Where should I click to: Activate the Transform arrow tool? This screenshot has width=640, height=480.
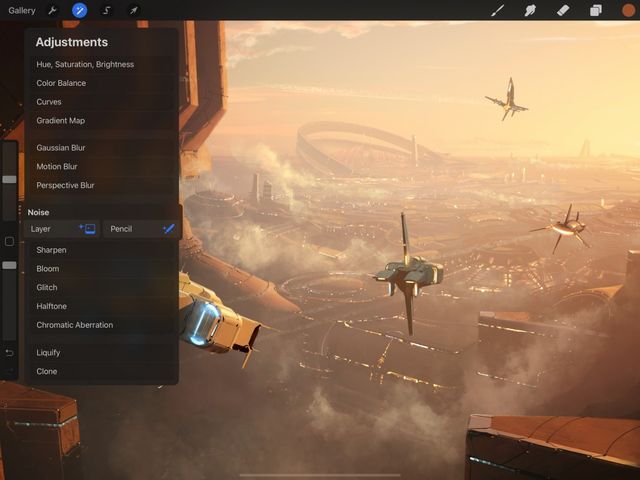point(133,11)
